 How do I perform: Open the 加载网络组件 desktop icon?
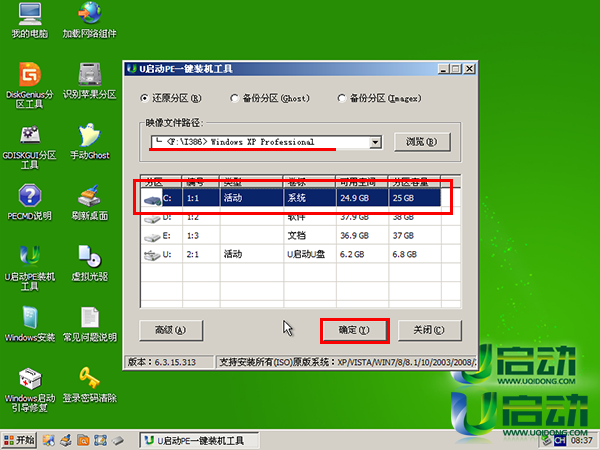pyautogui.click(x=90, y=20)
